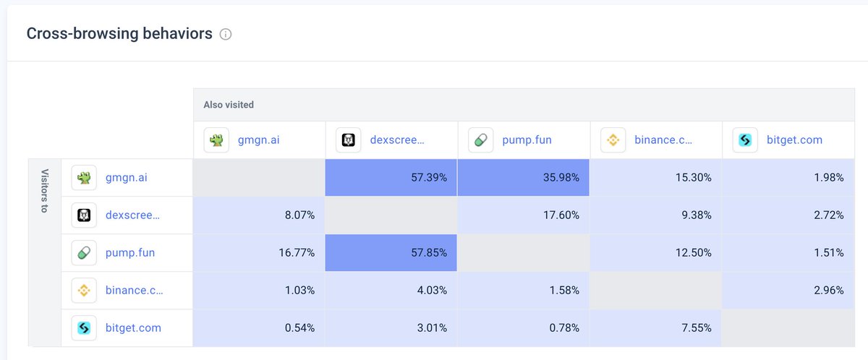This screenshot has height=360, width=868.
Task: Select the 1.03% cell
Action: coord(259,291)
